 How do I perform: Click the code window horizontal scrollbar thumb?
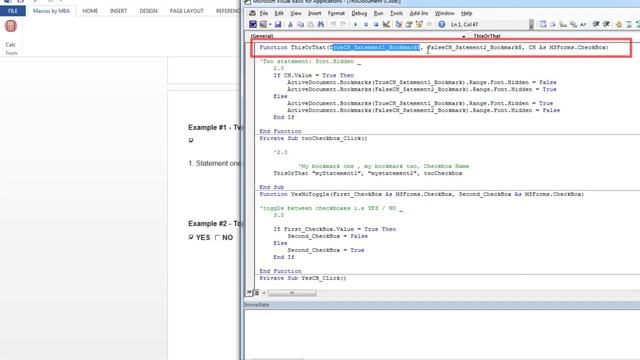pyautogui.click(x=292, y=293)
